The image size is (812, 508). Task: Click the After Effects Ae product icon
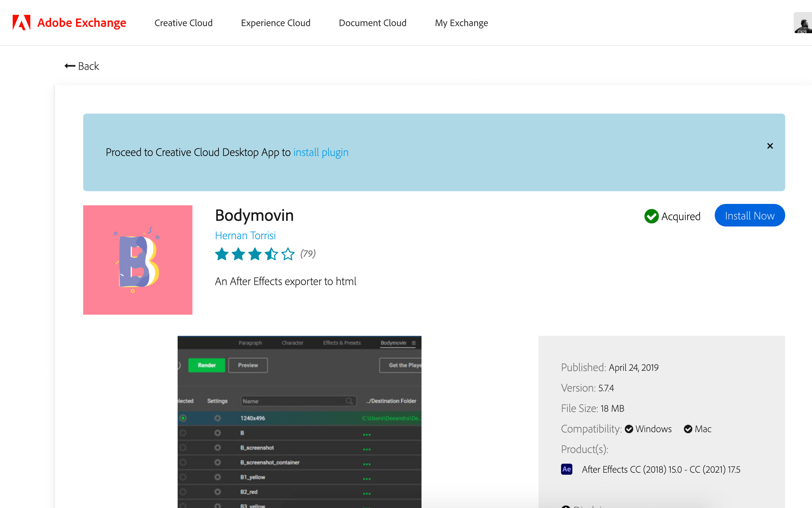click(566, 469)
